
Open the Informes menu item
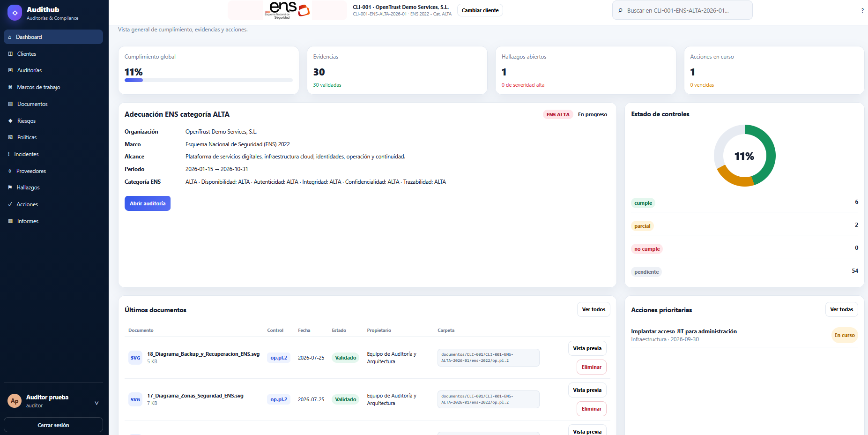point(53,221)
